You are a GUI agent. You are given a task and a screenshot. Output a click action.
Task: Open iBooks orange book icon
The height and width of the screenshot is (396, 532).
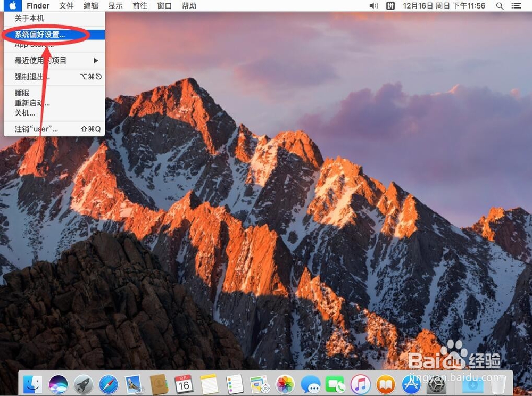point(386,384)
